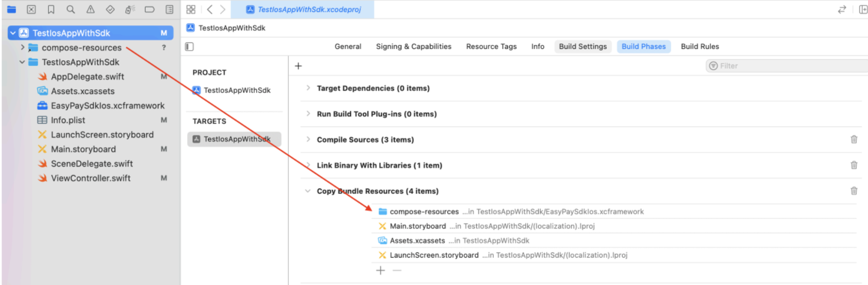Switch to Resource Tags tab
868x285 pixels.
point(491,46)
